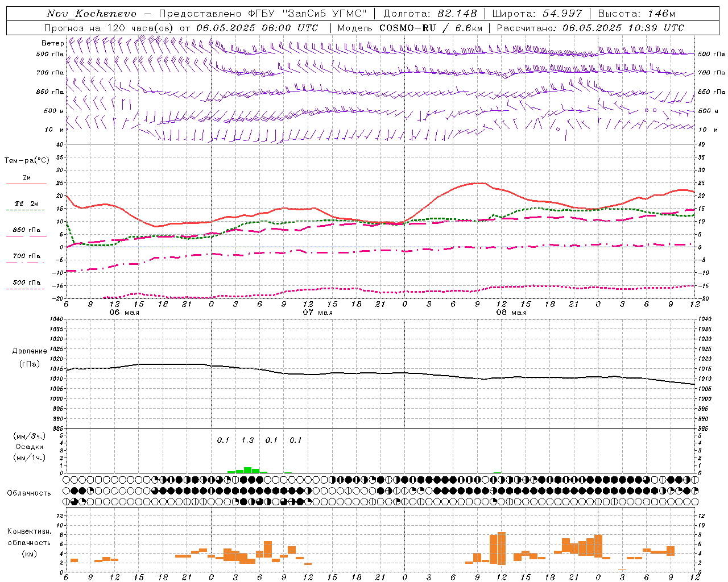728x582 pixels.
Task: Click the Осадки label
Action: point(29,447)
